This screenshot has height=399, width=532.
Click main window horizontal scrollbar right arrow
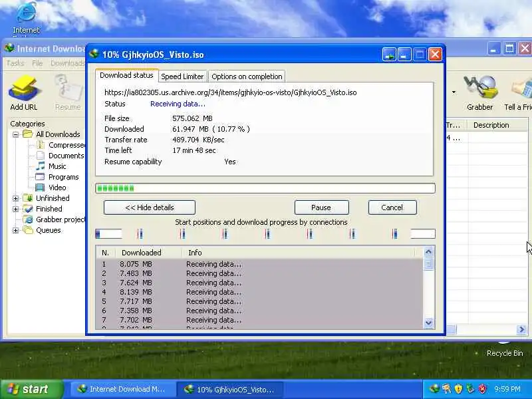click(x=521, y=329)
